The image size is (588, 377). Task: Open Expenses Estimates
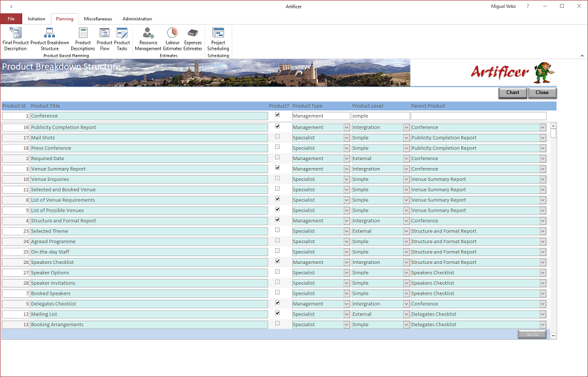pyautogui.click(x=193, y=39)
